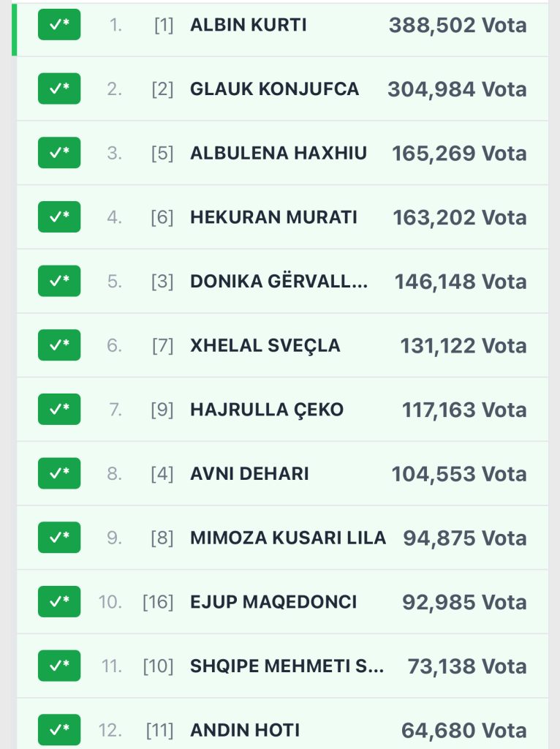This screenshot has width=560, height=749.
Task: Click the green checkmark badge beside Andin Hoti
Action: pyautogui.click(x=59, y=730)
